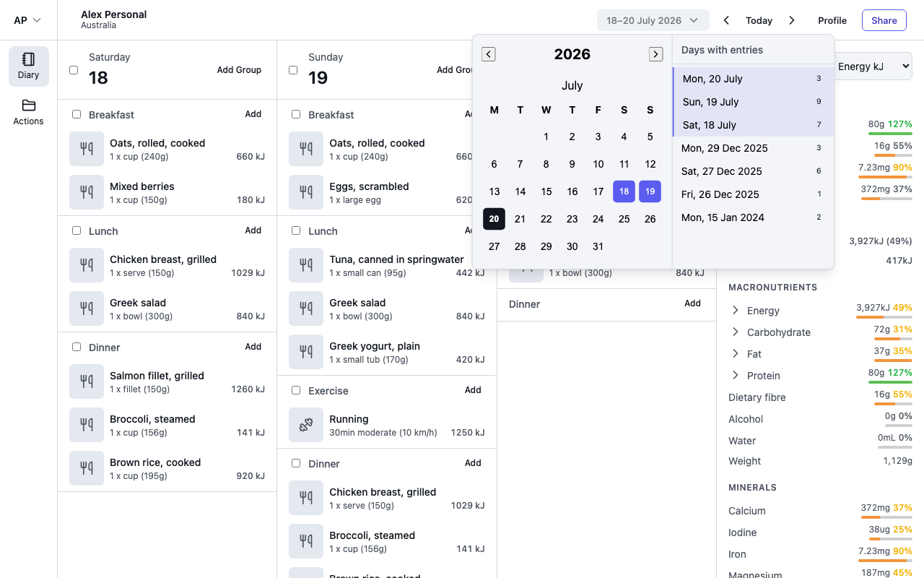Open the Energy kJ unit dropdown

pyautogui.click(x=873, y=66)
